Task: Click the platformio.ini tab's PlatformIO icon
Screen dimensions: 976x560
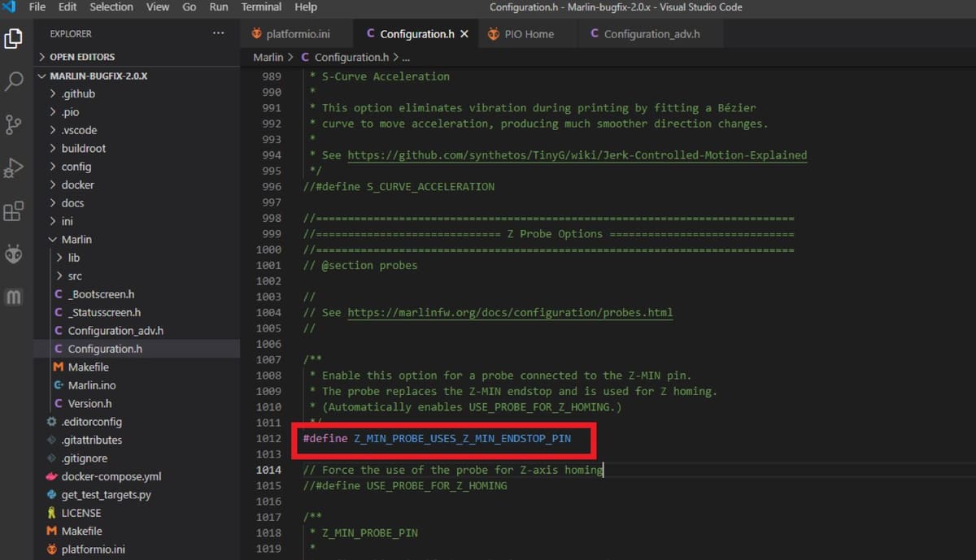Action: (x=257, y=34)
